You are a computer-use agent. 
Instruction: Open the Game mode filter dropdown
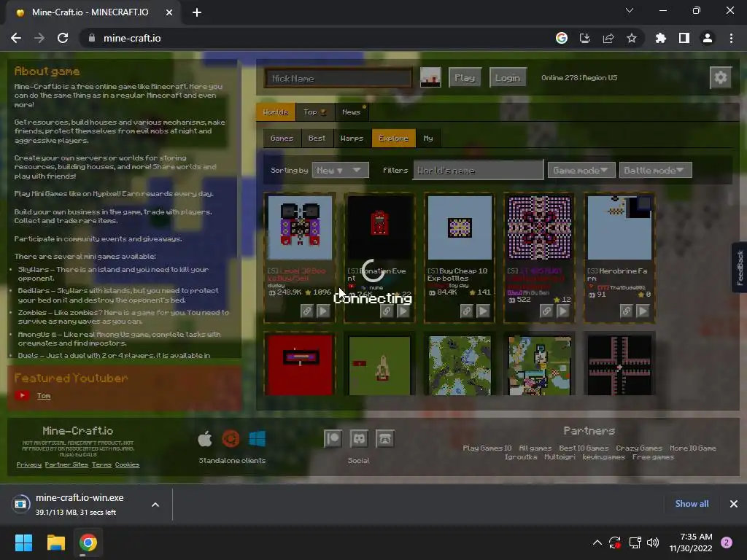(581, 170)
